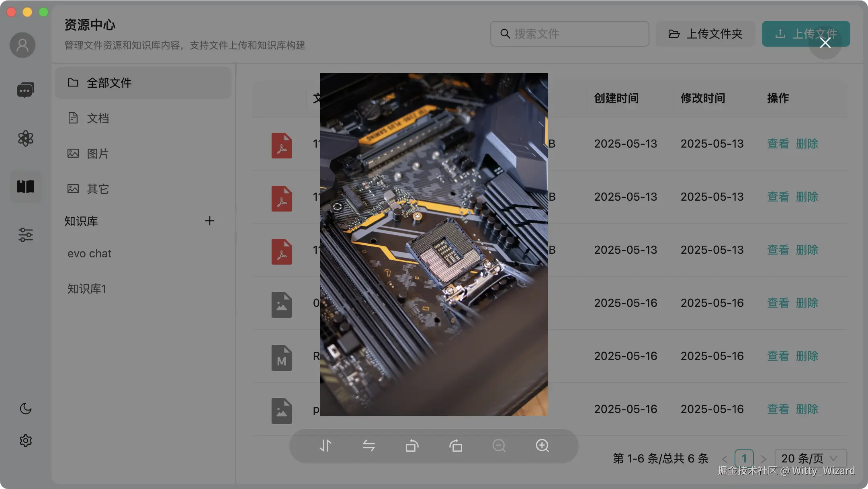Screen dimensions: 868x489
Task: Flip the previewed image horizontally
Action: pos(368,446)
